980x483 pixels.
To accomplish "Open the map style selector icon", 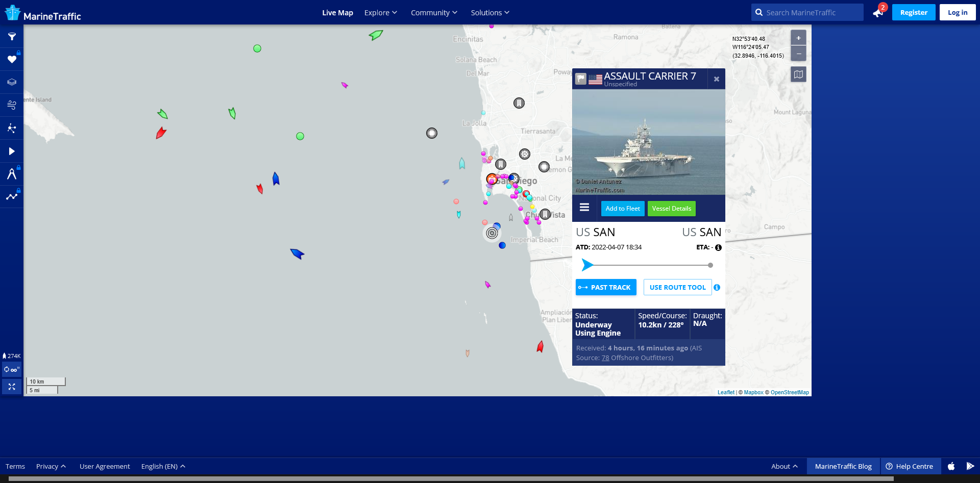I will coord(798,74).
